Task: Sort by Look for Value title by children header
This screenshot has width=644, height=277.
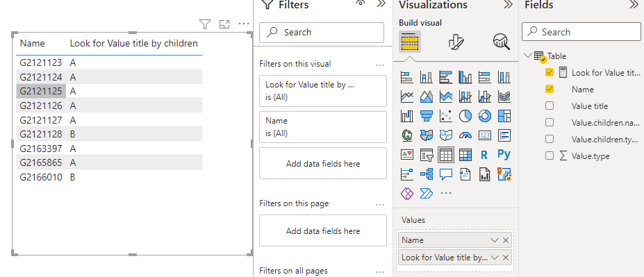Action: (134, 43)
